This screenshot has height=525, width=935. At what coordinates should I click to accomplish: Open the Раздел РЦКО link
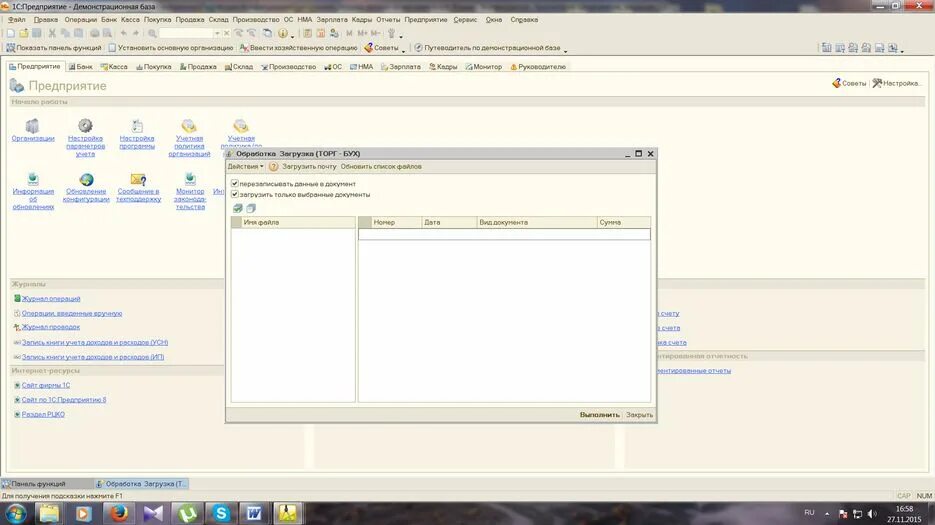pos(43,414)
